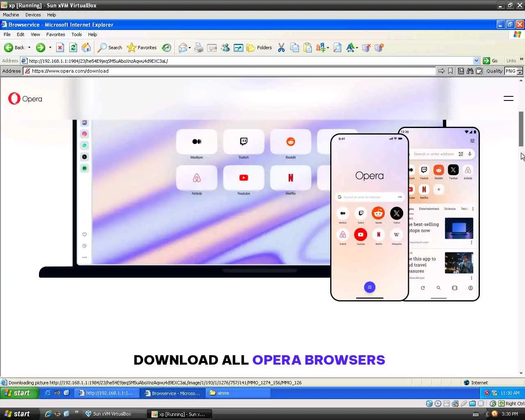Open the IE Help menu

click(x=92, y=34)
